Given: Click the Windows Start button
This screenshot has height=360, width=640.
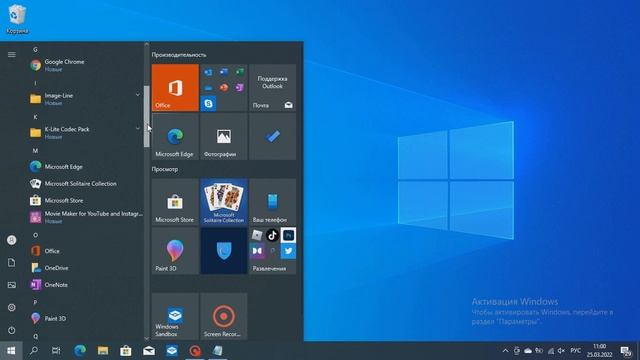Looking at the screenshot, I should [11, 351].
